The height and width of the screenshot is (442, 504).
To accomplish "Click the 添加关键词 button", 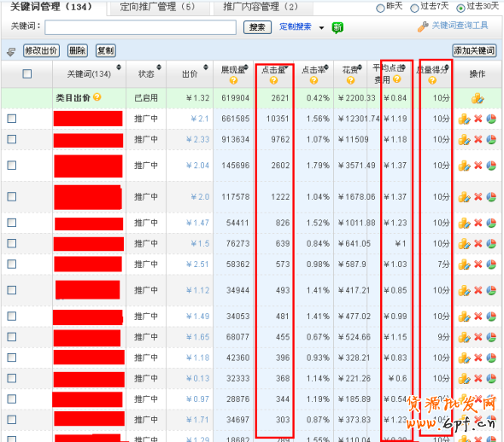I will 474,50.
